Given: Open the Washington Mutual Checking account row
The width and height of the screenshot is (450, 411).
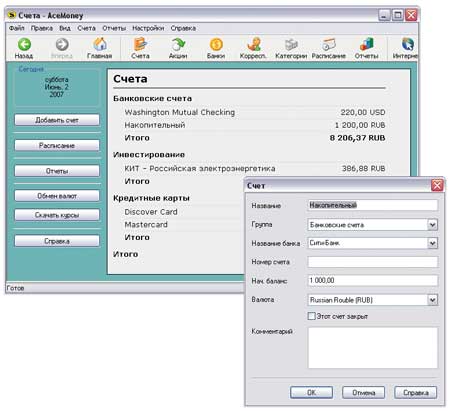Looking at the screenshot, I should [x=255, y=112].
